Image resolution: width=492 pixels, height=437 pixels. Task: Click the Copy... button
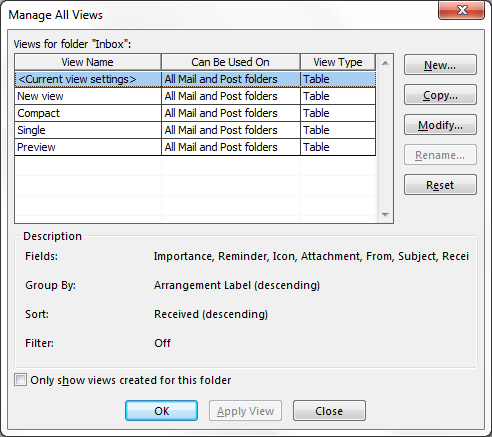440,95
